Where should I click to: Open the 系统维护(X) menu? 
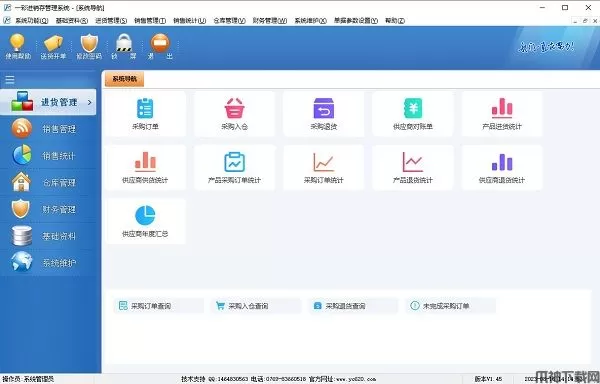pyautogui.click(x=310, y=21)
